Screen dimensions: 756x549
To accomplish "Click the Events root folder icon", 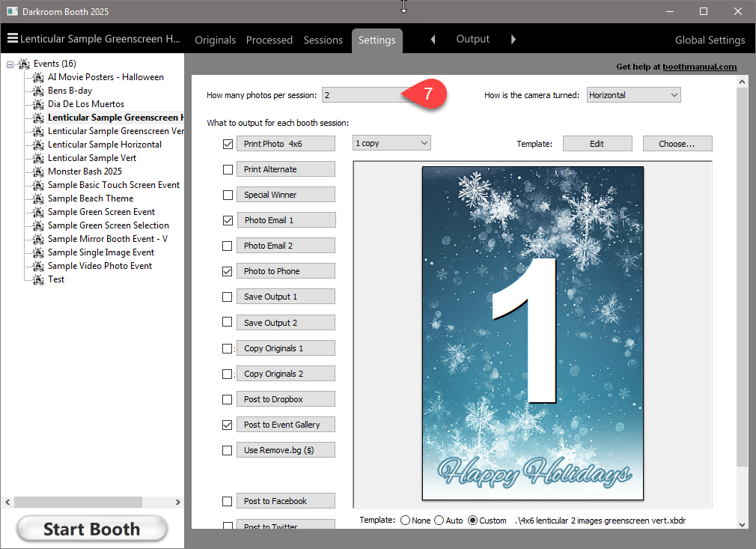I will (x=24, y=64).
